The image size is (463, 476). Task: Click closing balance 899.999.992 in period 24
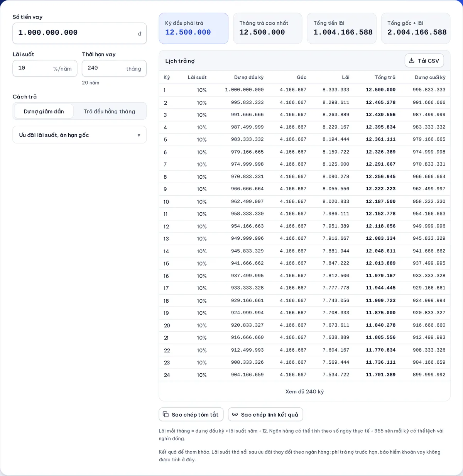coord(429,374)
